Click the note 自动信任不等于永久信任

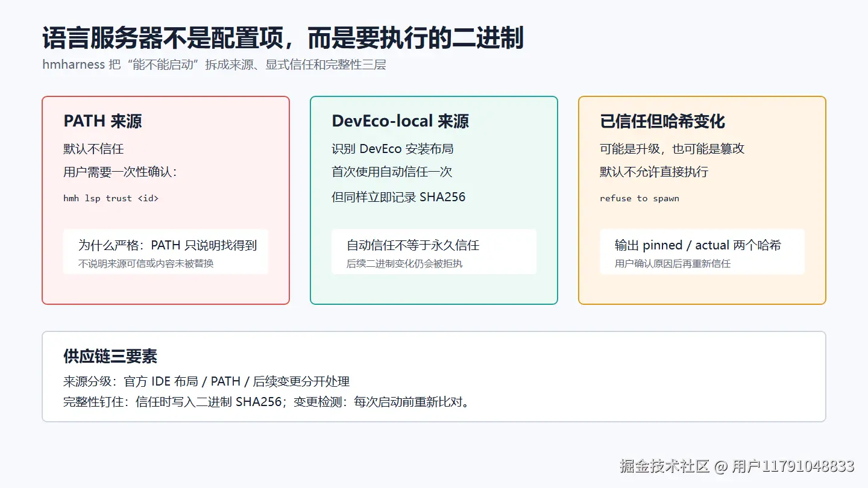[x=413, y=245]
